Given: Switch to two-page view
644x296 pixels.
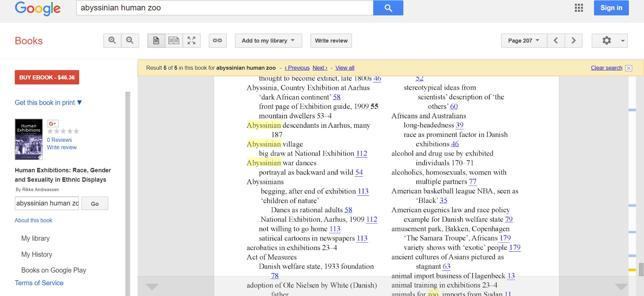Looking at the screenshot, I should 174,41.
